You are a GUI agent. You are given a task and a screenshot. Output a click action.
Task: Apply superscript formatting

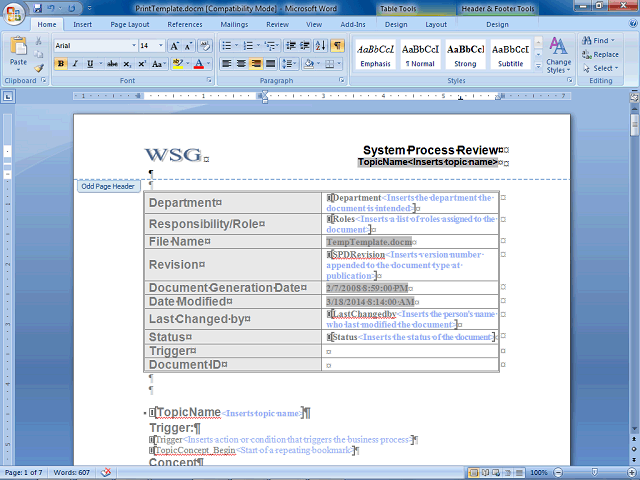[142, 64]
